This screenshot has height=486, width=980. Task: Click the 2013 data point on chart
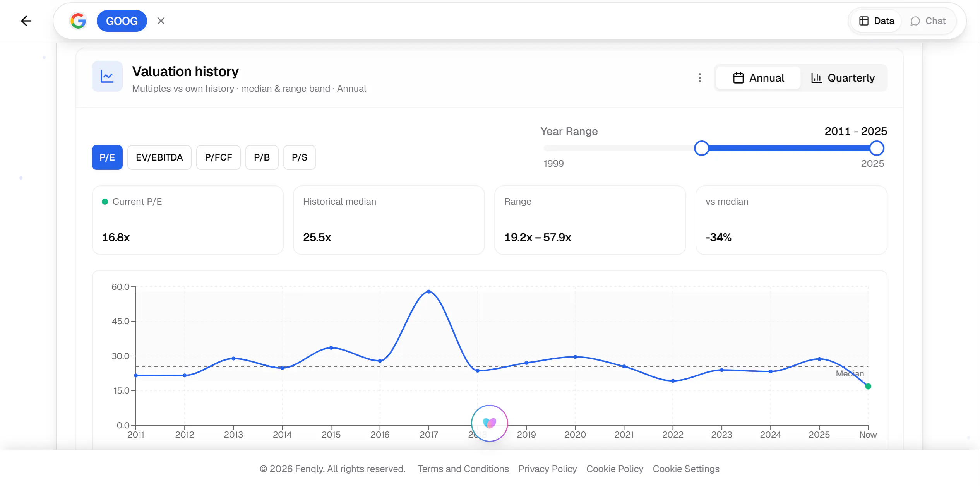pyautogui.click(x=233, y=358)
